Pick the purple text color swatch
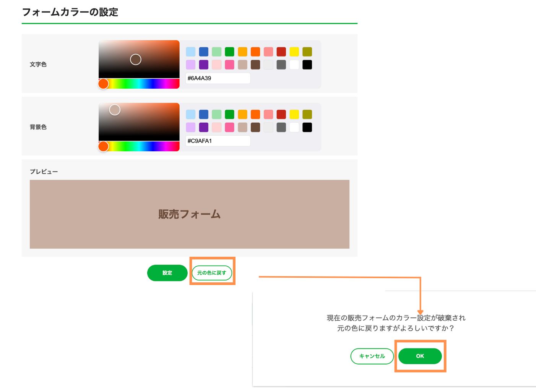The width and height of the screenshot is (536, 392). (204, 65)
